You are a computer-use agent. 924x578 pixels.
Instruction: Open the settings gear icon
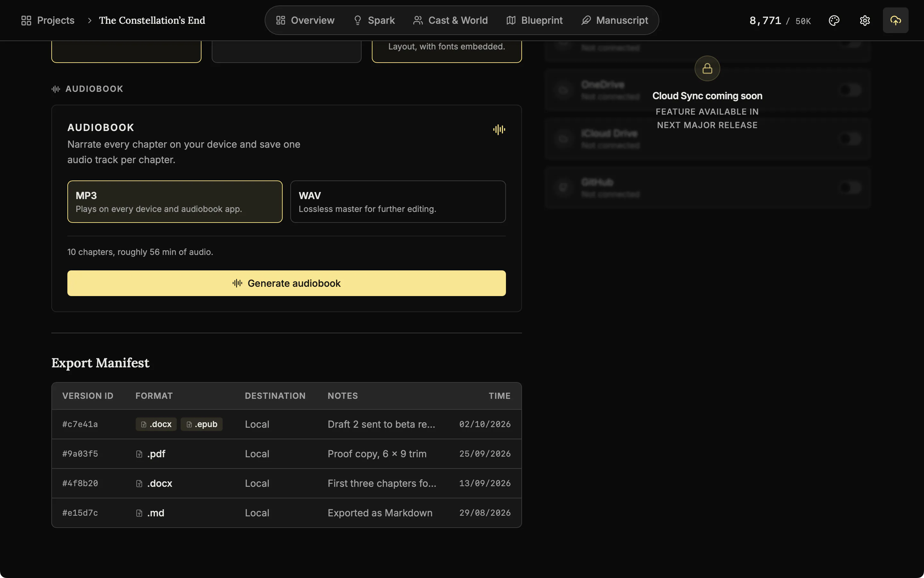pyautogui.click(x=865, y=20)
